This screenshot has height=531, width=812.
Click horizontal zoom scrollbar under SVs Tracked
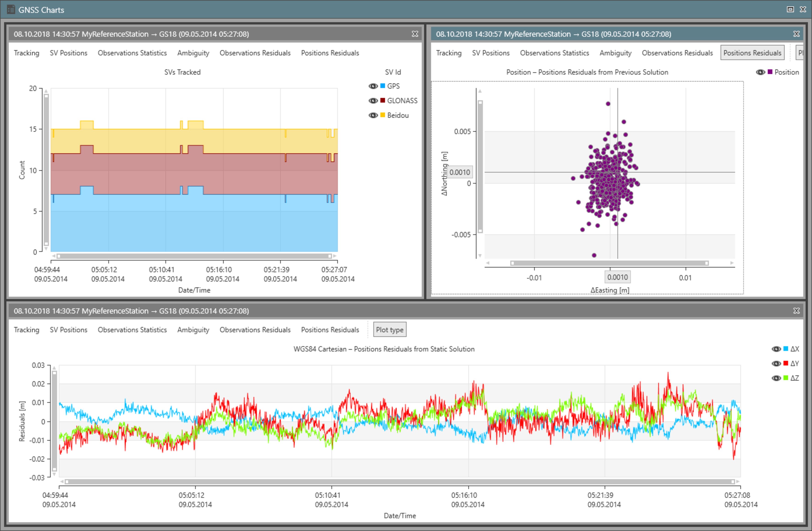[x=194, y=256]
